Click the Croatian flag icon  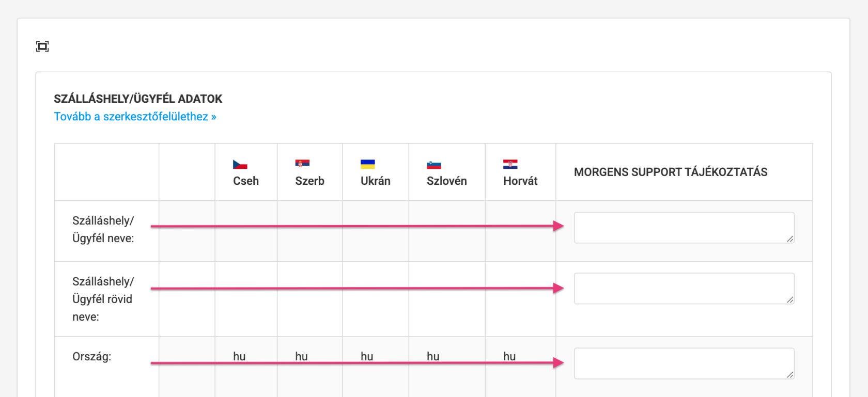coord(510,164)
